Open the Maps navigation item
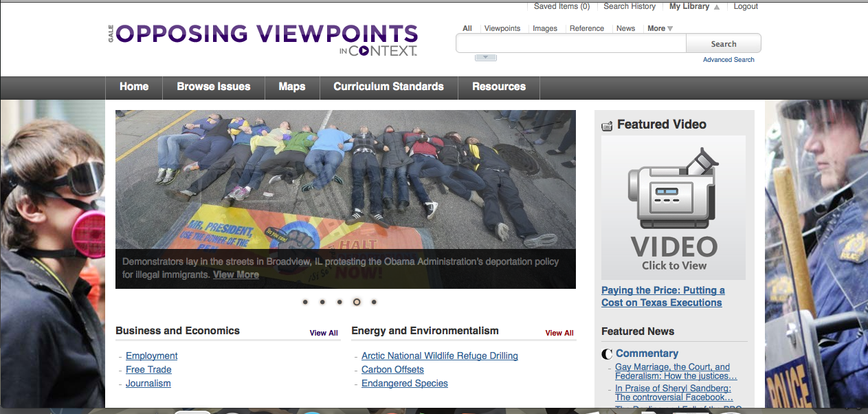This screenshot has height=414, width=868. point(292,87)
